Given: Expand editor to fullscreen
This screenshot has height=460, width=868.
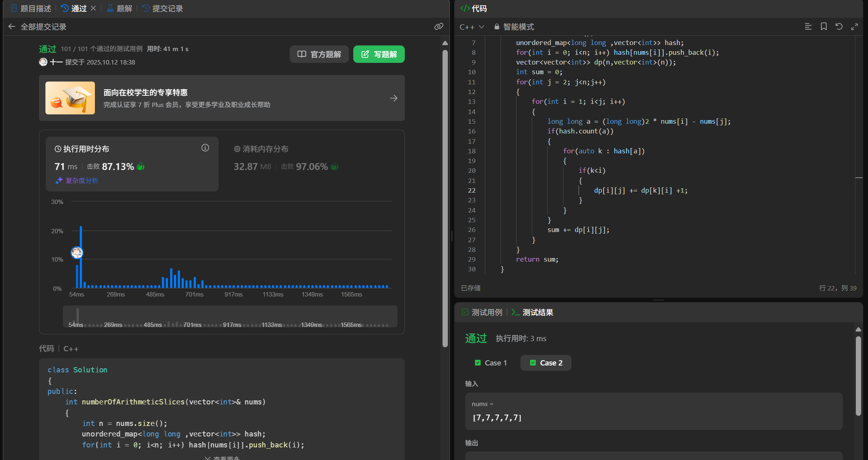Looking at the screenshot, I should point(854,27).
